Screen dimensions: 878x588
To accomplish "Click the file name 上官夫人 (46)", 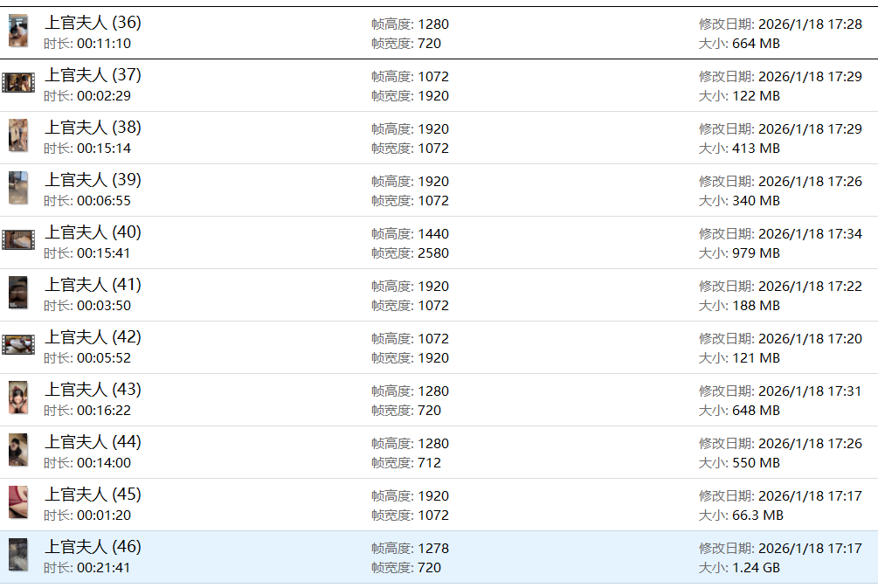I will coord(93,547).
